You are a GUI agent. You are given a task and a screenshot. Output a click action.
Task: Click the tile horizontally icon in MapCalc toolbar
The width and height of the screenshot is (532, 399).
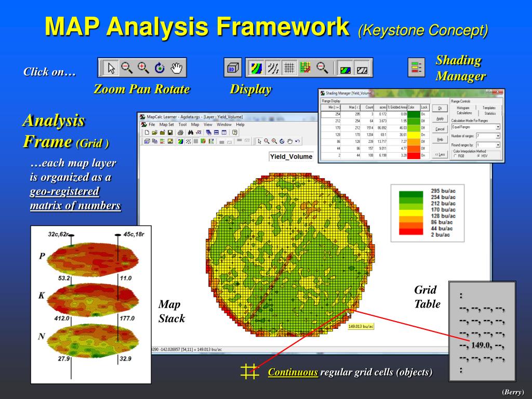coord(217,132)
